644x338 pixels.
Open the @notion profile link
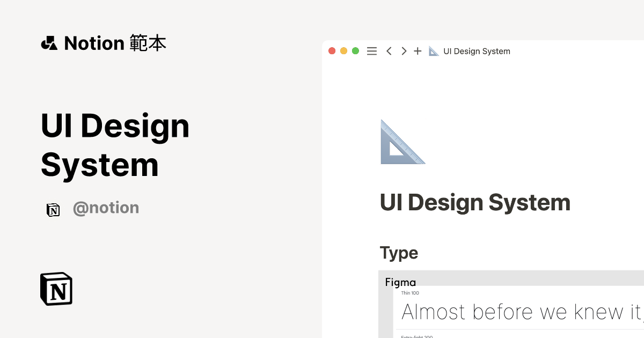(106, 208)
